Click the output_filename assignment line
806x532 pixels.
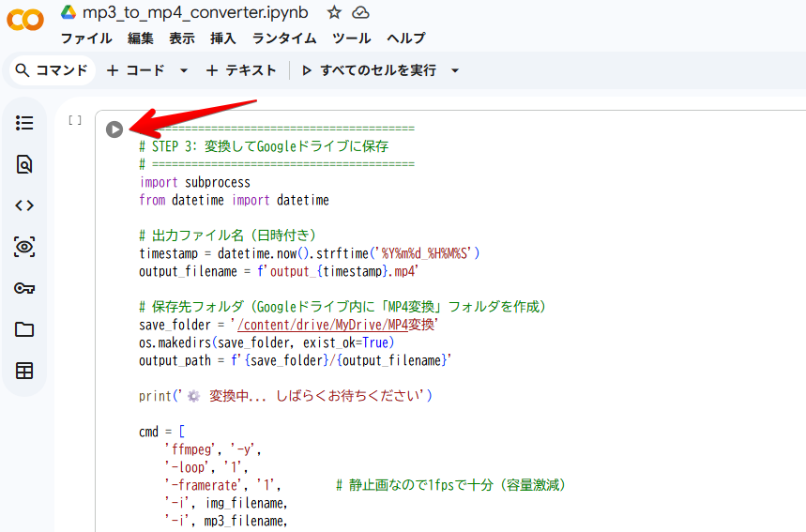[279, 271]
